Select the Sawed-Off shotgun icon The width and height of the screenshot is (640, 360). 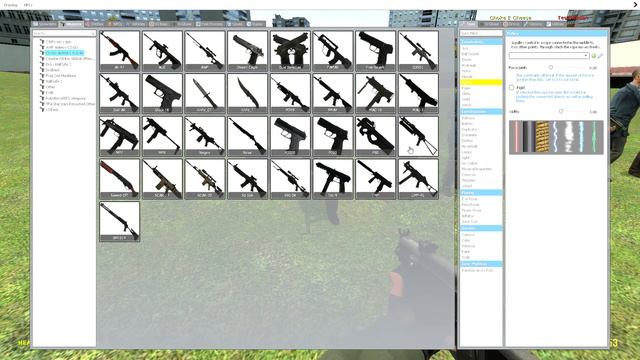click(x=119, y=179)
